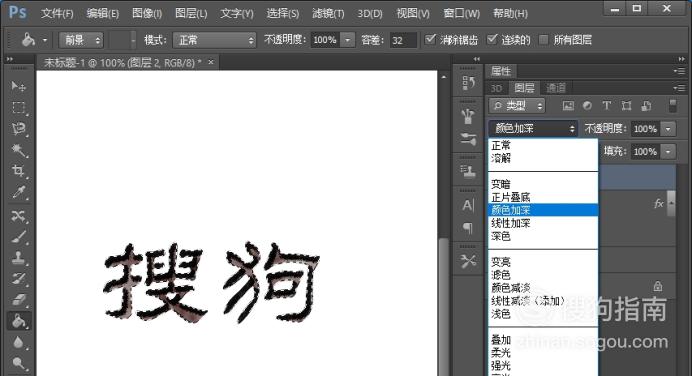Screen dimensions: 692x376
Task: Open the History panel icon
Action: 468,83
